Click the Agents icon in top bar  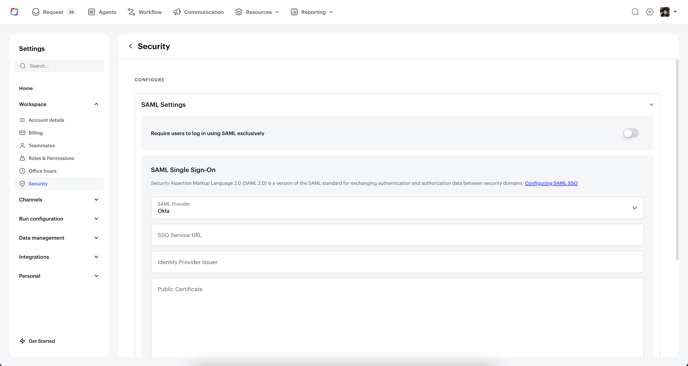point(91,12)
